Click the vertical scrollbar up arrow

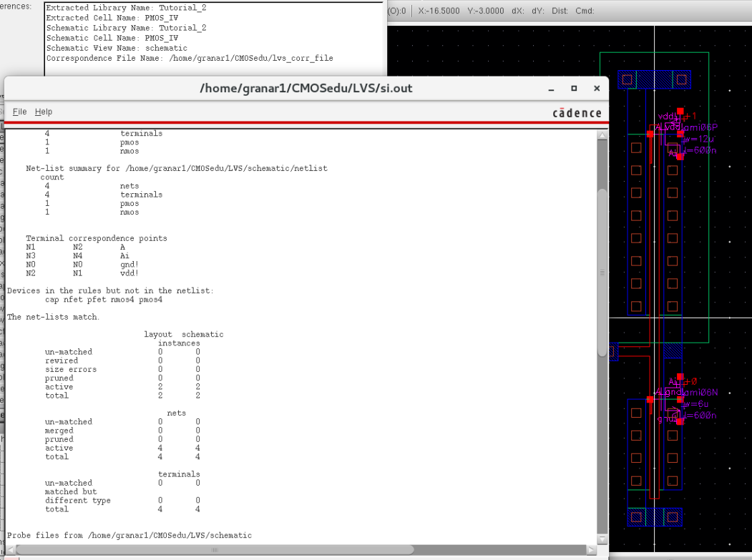(x=602, y=135)
